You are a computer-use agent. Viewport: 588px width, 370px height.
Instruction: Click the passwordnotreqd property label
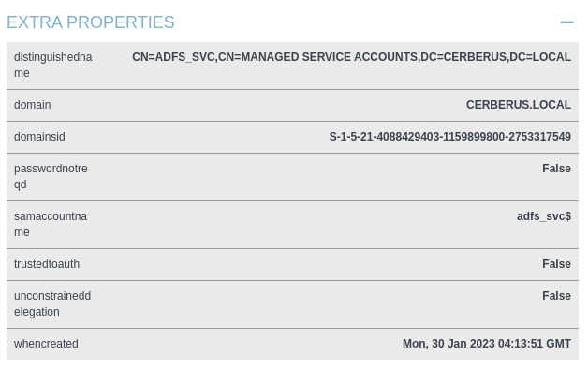pyautogui.click(x=51, y=176)
